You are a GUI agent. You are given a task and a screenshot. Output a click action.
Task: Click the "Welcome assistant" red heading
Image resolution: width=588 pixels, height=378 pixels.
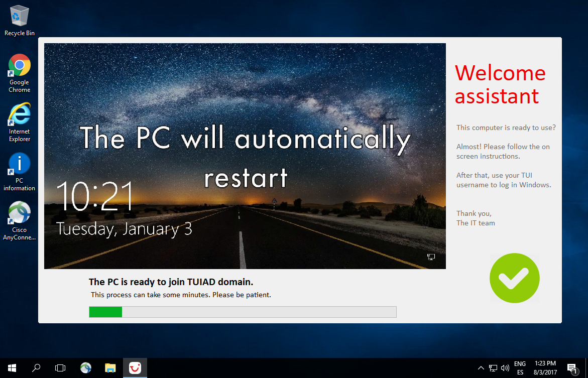tap(500, 84)
